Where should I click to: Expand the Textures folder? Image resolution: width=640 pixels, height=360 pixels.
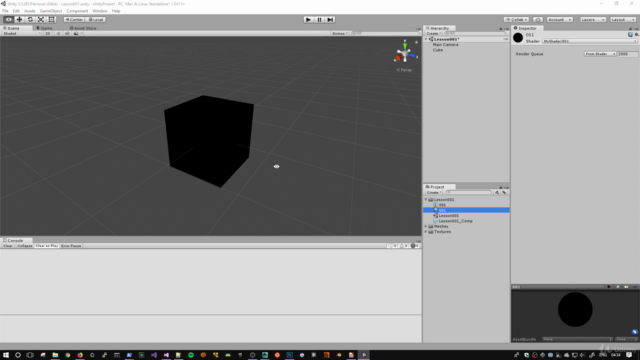click(426, 231)
